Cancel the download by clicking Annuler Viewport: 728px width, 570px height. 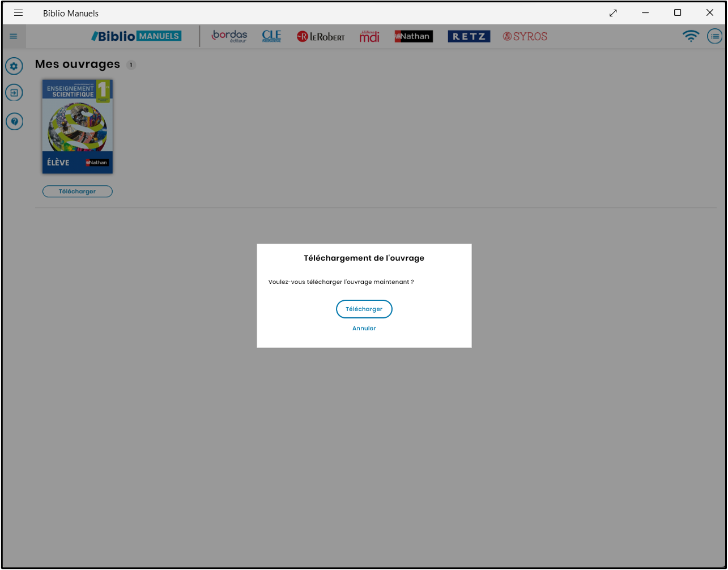click(x=364, y=329)
